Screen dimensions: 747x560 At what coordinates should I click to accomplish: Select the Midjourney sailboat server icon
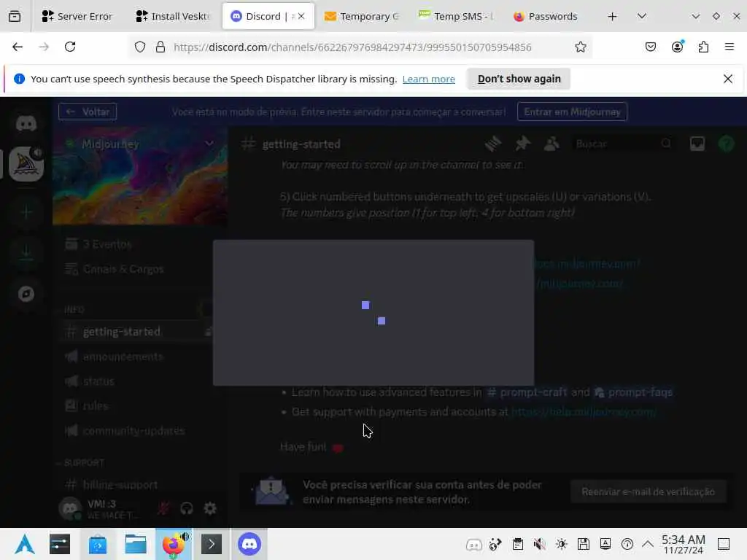(26, 164)
